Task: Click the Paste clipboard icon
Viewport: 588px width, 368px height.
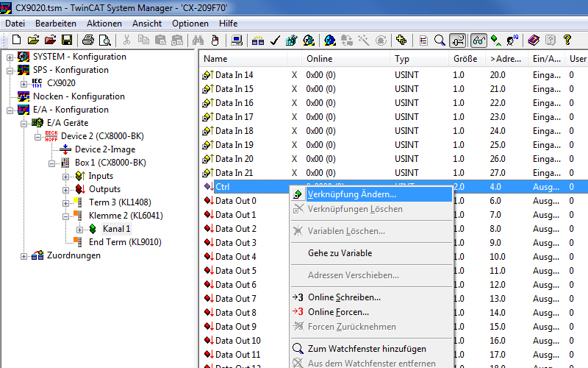Action: [160, 40]
